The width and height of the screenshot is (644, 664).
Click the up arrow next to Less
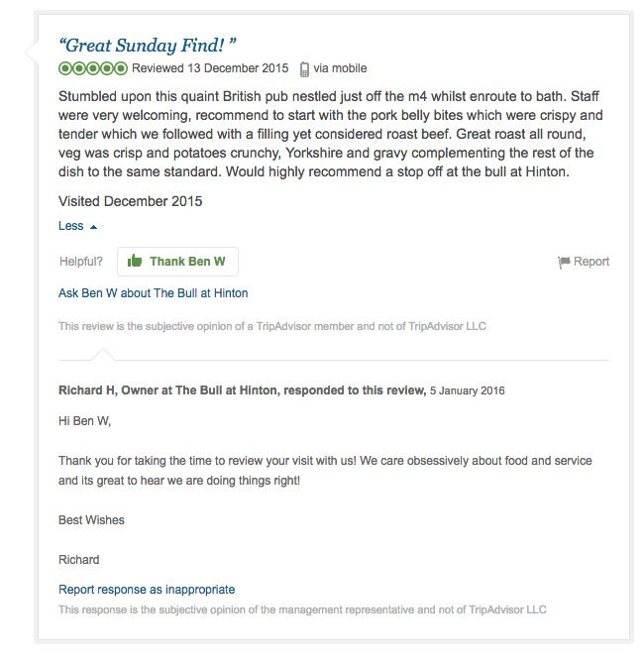point(93,227)
